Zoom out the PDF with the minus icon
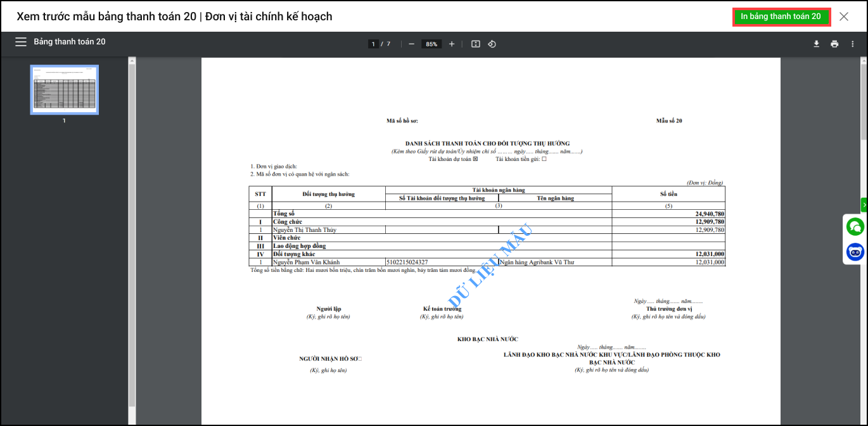868x426 pixels. coord(411,44)
